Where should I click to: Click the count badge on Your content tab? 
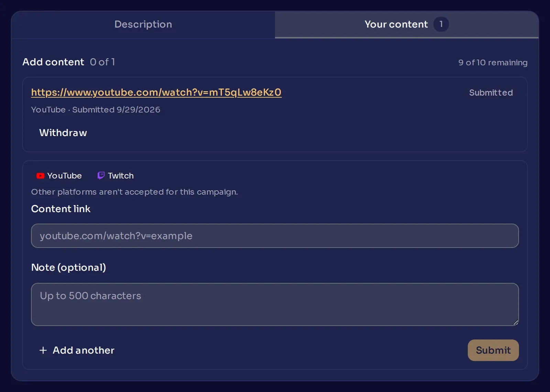coord(441,24)
